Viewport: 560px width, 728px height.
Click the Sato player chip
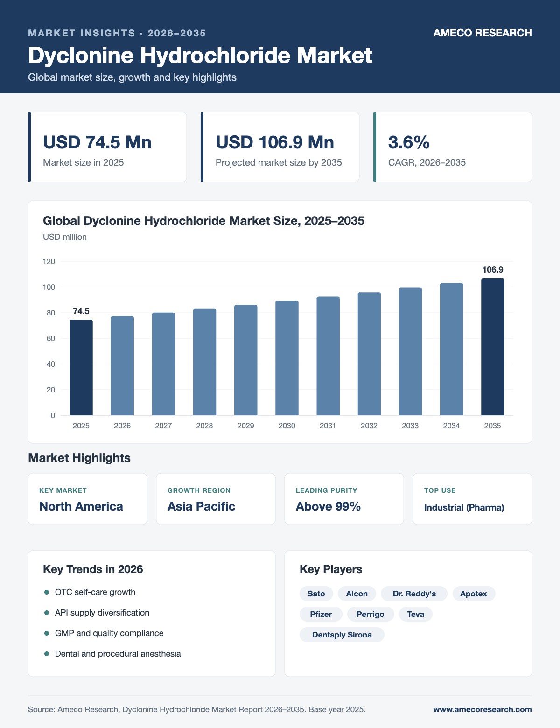pos(316,594)
